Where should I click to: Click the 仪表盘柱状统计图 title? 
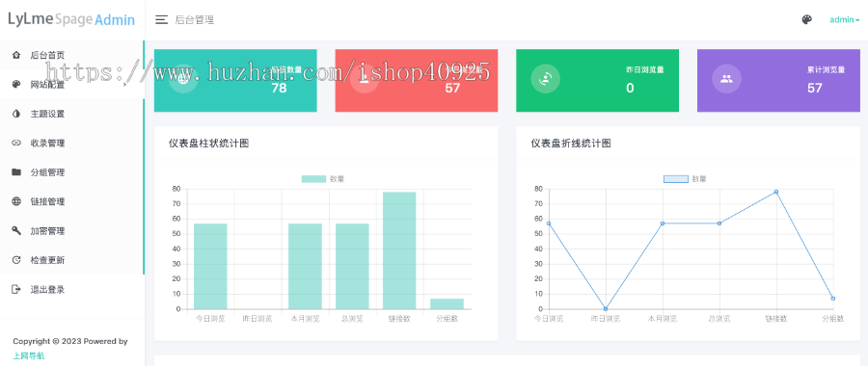pyautogui.click(x=208, y=144)
